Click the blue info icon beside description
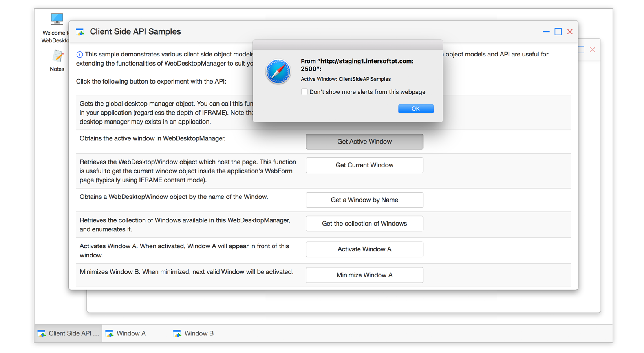The height and width of the screenshot is (353, 644). [x=80, y=55]
